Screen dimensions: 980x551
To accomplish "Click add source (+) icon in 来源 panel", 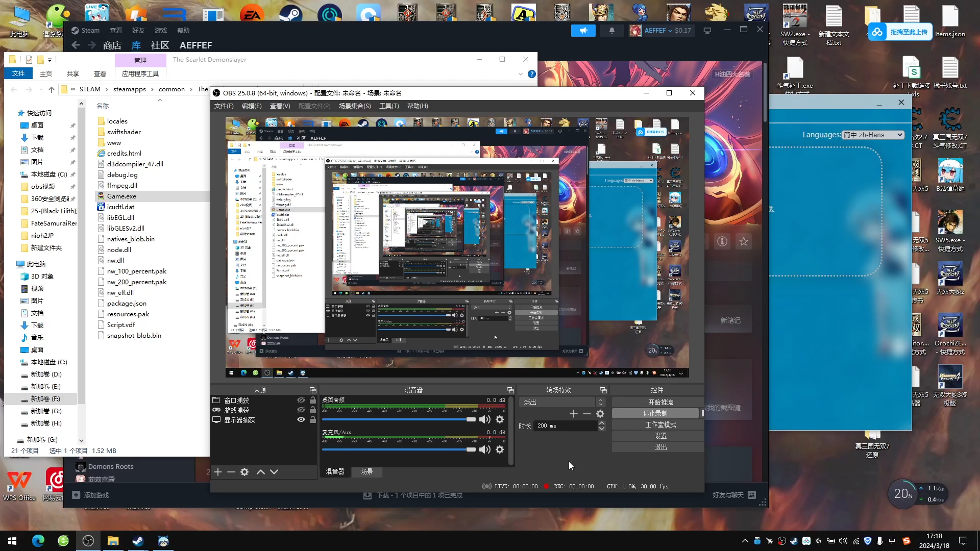I will 218,471.
